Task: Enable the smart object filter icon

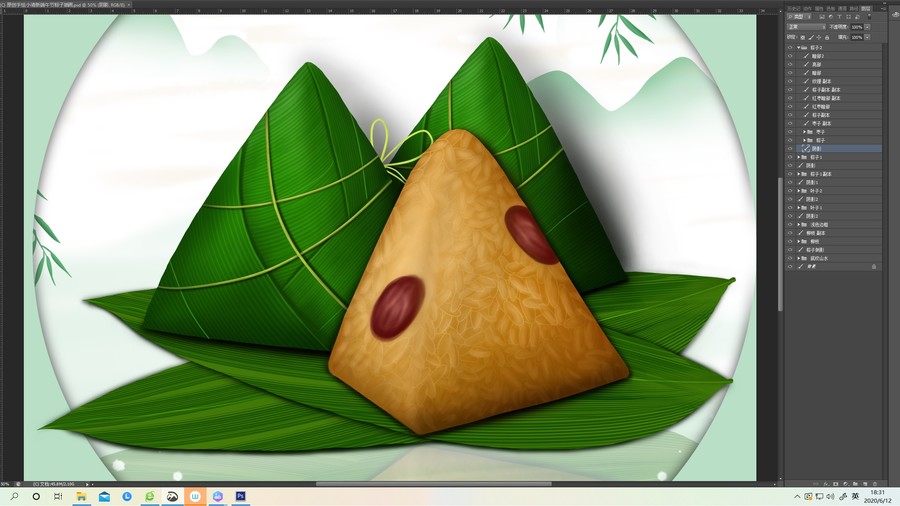Action: click(x=858, y=17)
